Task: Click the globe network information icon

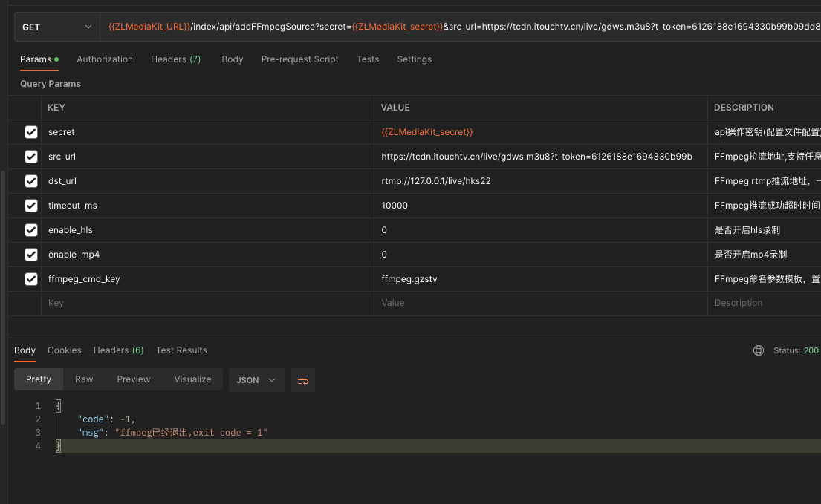Action: (758, 350)
